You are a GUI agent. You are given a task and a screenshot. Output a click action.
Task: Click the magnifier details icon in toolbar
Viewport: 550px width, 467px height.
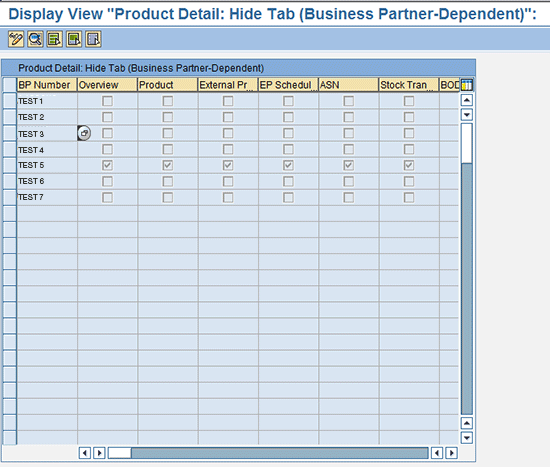point(35,39)
